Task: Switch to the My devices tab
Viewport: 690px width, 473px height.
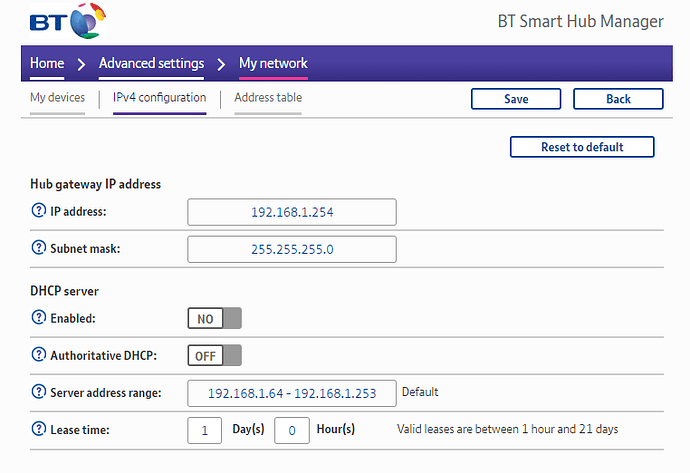Action: (x=57, y=98)
